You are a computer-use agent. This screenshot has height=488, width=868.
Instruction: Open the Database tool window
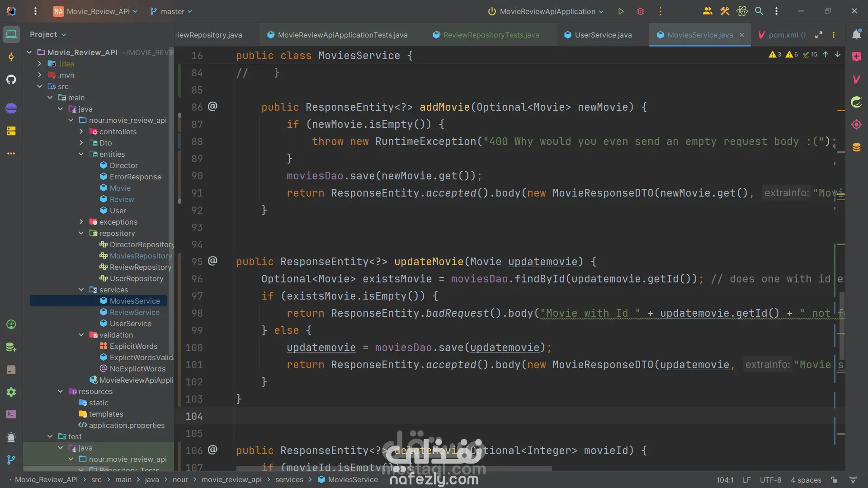[x=856, y=147]
